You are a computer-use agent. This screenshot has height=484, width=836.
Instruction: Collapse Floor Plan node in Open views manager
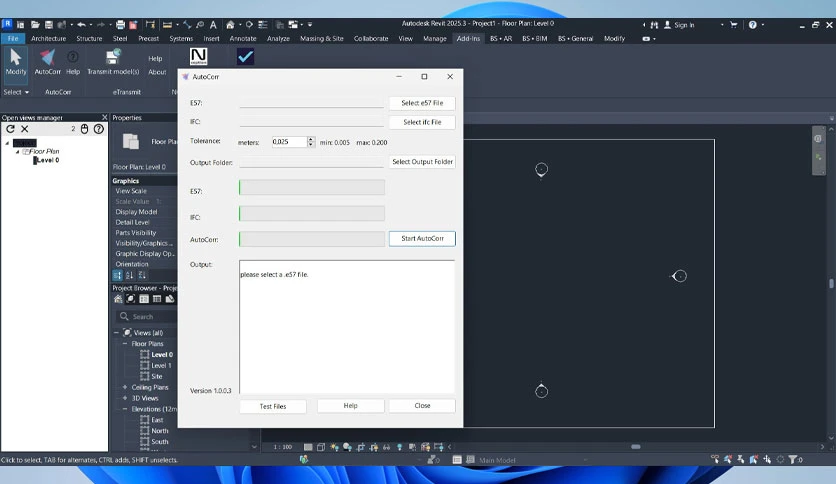(17, 152)
